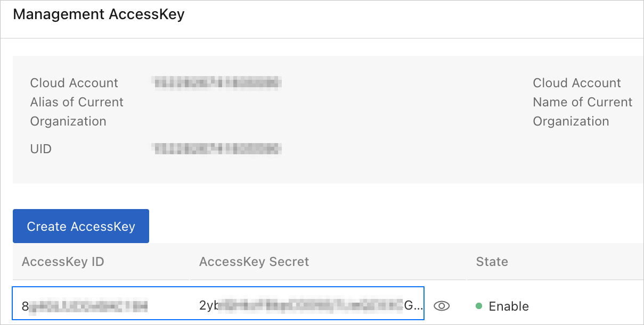Show the AccessKey Secret with eye icon
The width and height of the screenshot is (644, 325).
[x=442, y=306]
